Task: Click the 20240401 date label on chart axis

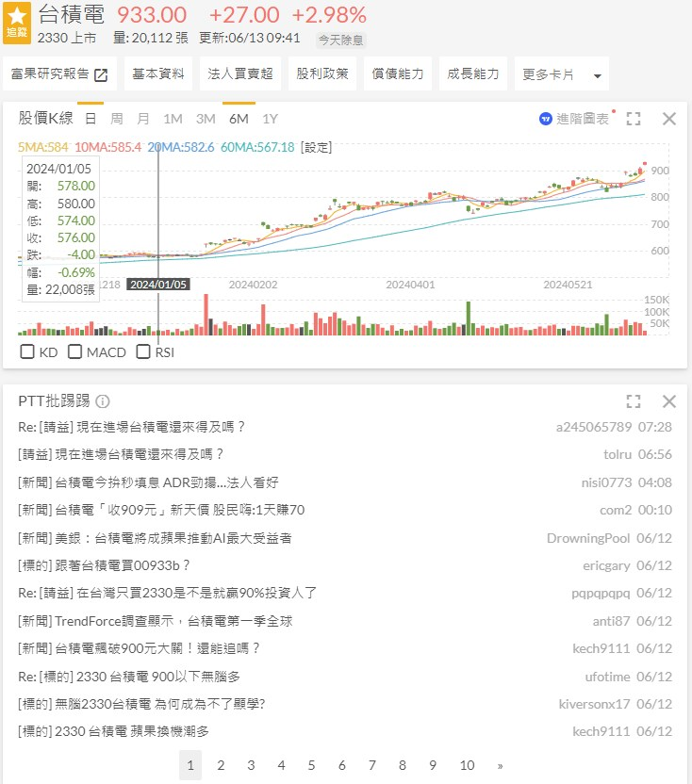Action: point(410,285)
